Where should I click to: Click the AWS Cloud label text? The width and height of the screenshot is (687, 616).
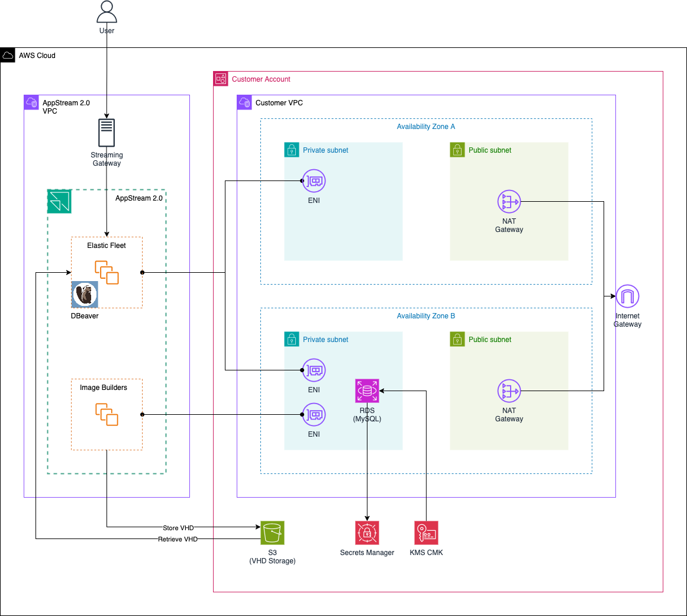pyautogui.click(x=37, y=55)
